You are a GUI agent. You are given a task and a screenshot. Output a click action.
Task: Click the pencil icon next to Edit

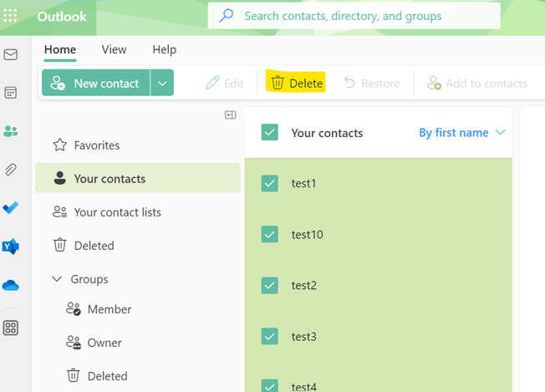click(x=212, y=83)
